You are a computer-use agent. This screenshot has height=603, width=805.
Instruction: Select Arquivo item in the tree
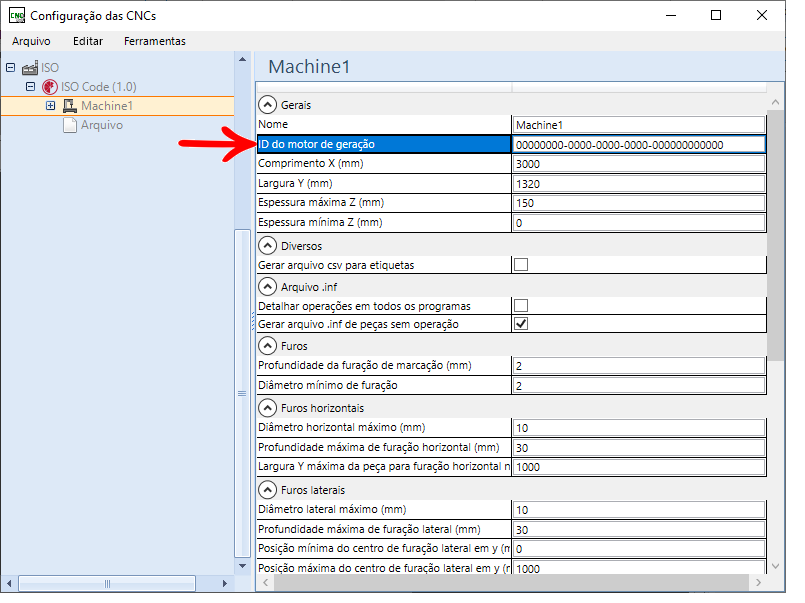[102, 125]
